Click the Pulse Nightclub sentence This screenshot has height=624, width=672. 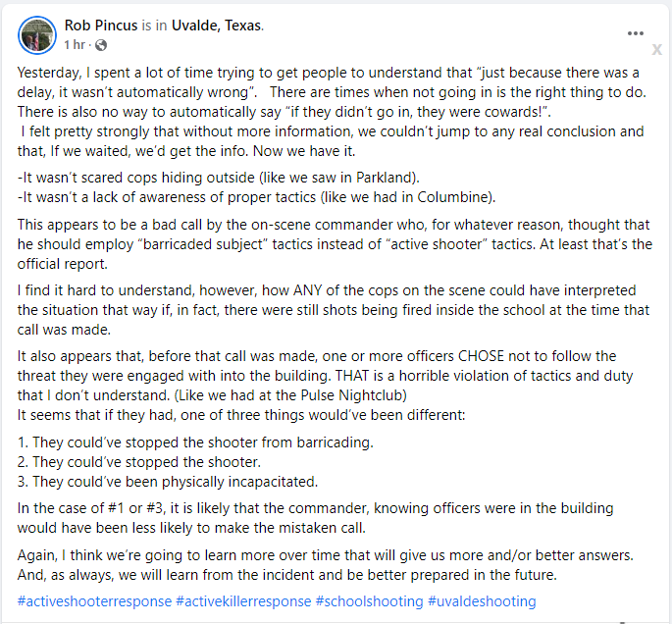click(x=290, y=395)
